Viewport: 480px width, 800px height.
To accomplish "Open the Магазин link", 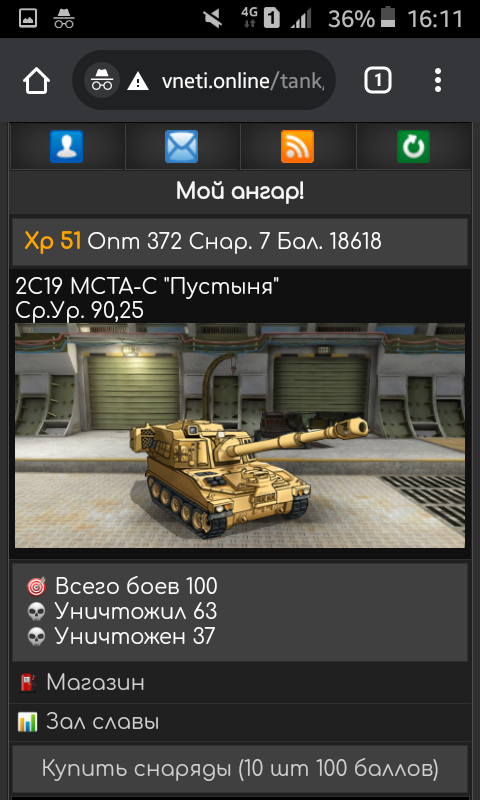I will (95, 682).
